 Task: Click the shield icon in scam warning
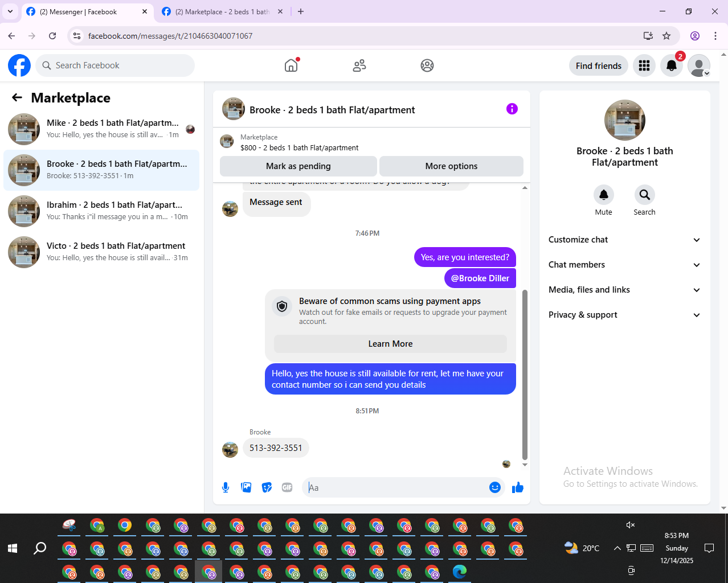point(282,306)
